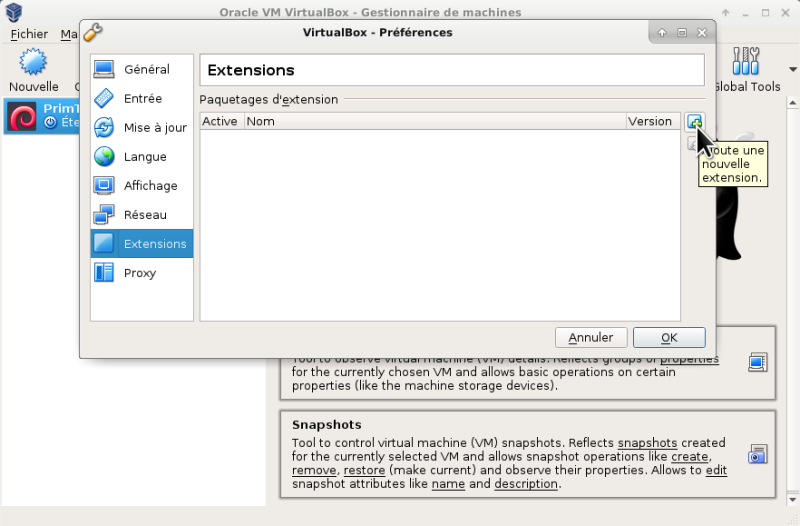
Task: Click the Details tool monitor icon
Action: click(758, 362)
